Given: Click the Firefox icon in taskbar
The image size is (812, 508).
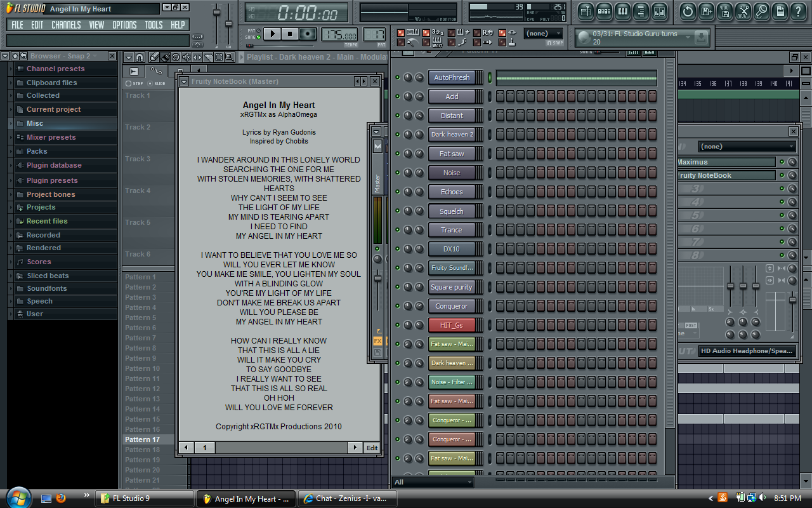Looking at the screenshot, I should pos(61,498).
